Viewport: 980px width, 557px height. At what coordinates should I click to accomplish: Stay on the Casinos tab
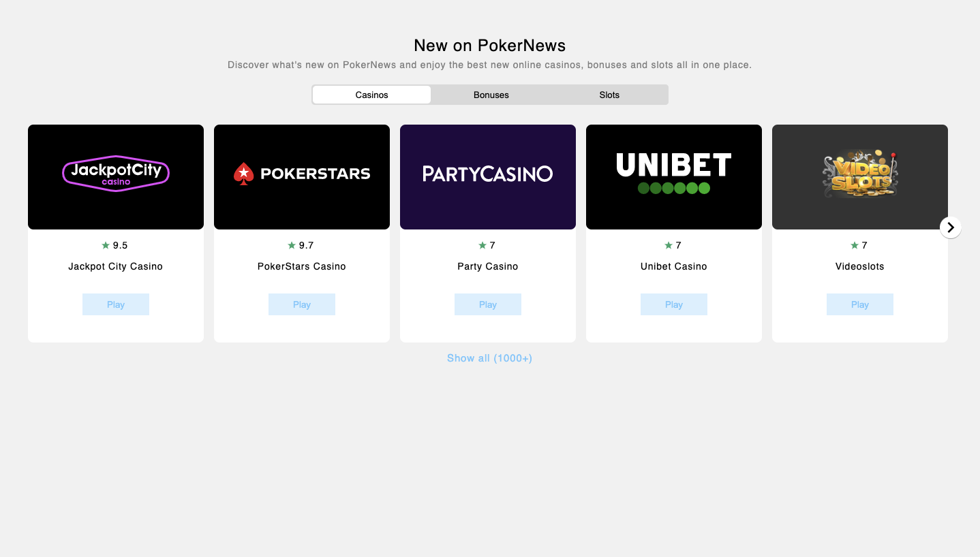pos(371,95)
